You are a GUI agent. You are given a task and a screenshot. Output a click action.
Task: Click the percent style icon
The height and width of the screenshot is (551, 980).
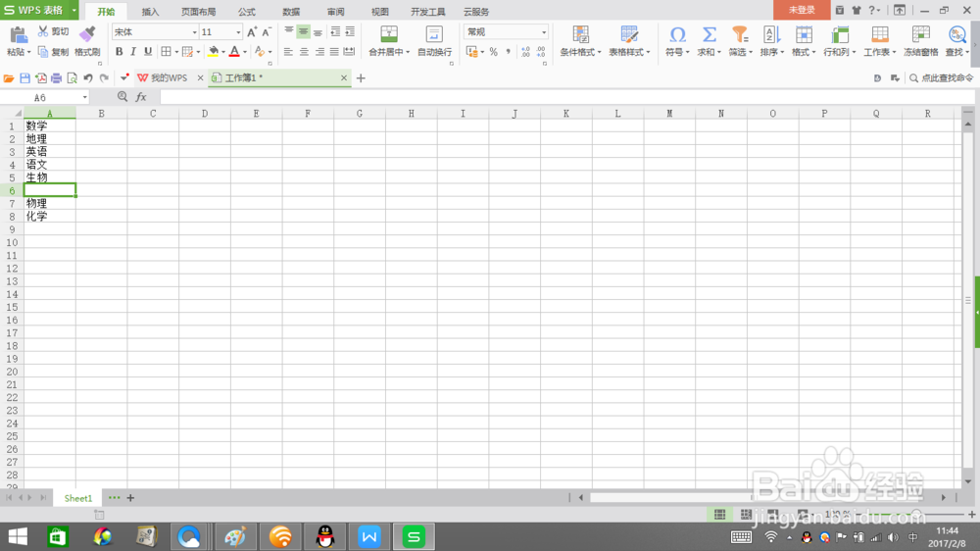coord(494,52)
